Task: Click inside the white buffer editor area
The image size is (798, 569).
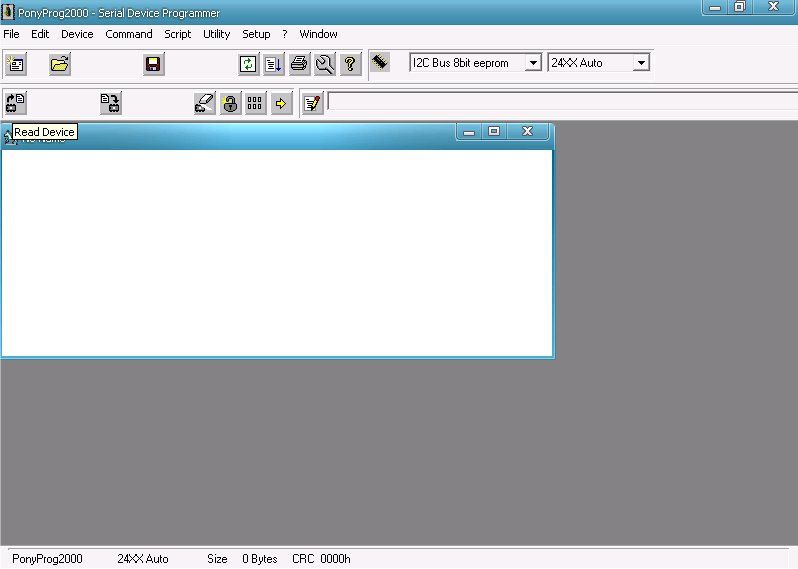Action: click(x=277, y=253)
